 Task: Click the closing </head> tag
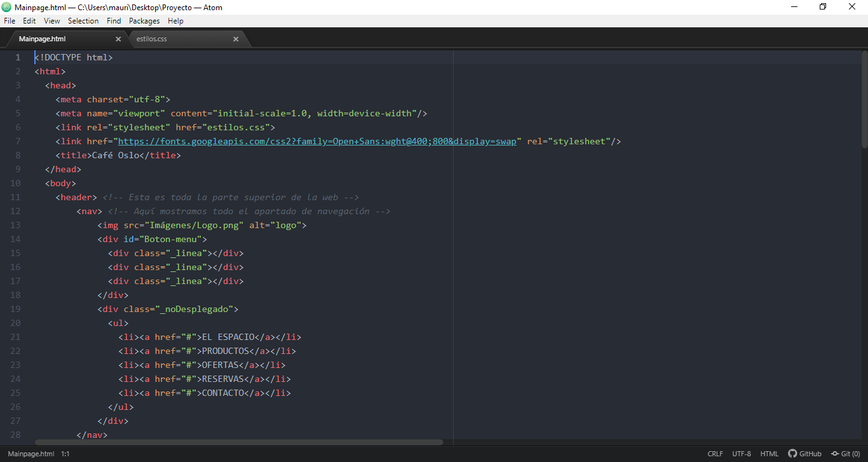[63, 169]
